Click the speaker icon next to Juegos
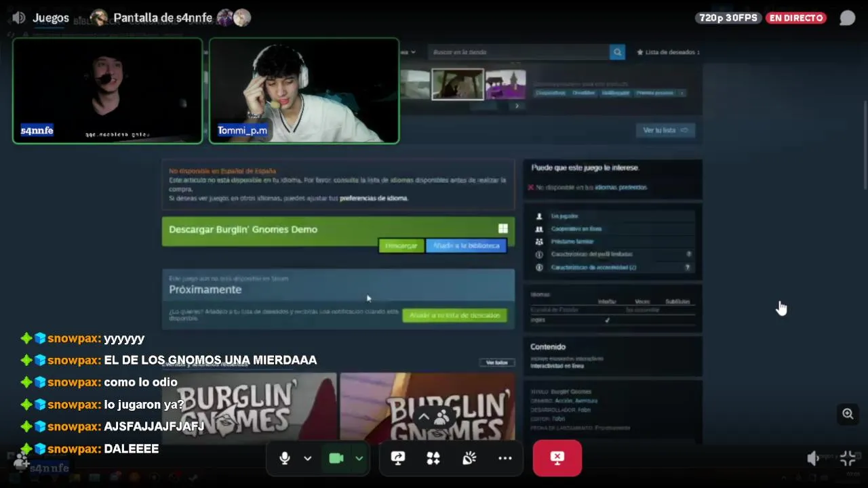 [x=19, y=18]
